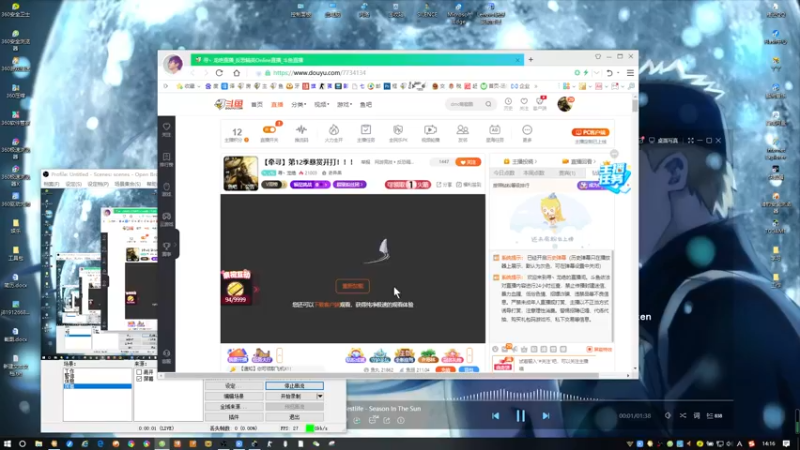Open File Explorer from the taskbar
This screenshot has height=450, width=800.
38,444
